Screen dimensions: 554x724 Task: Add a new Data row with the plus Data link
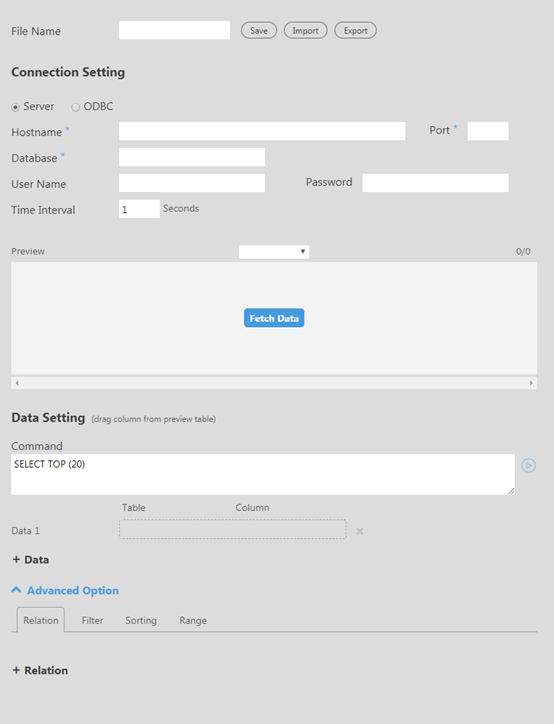(x=30, y=560)
